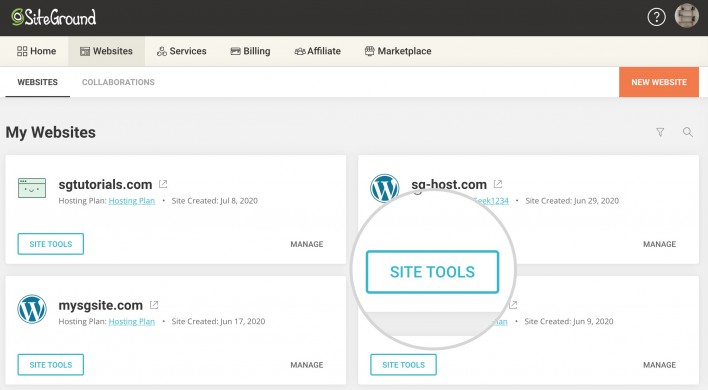
Task: Open the Marketplace menu
Action: coord(398,51)
